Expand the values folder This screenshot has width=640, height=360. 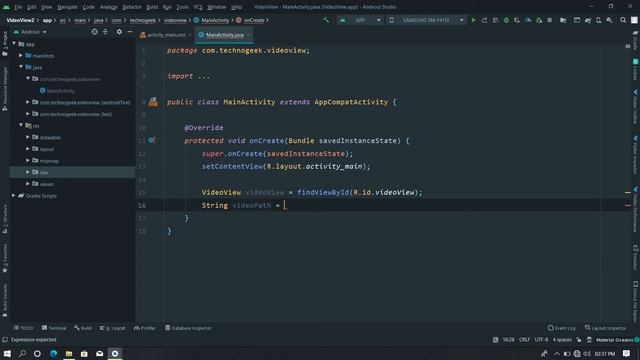[x=28, y=184]
